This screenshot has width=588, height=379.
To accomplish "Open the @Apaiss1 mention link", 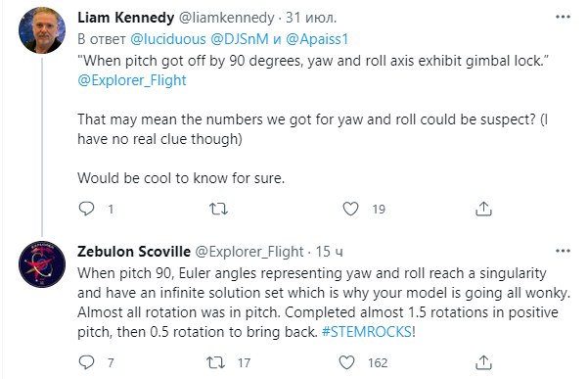I will click(317, 39).
